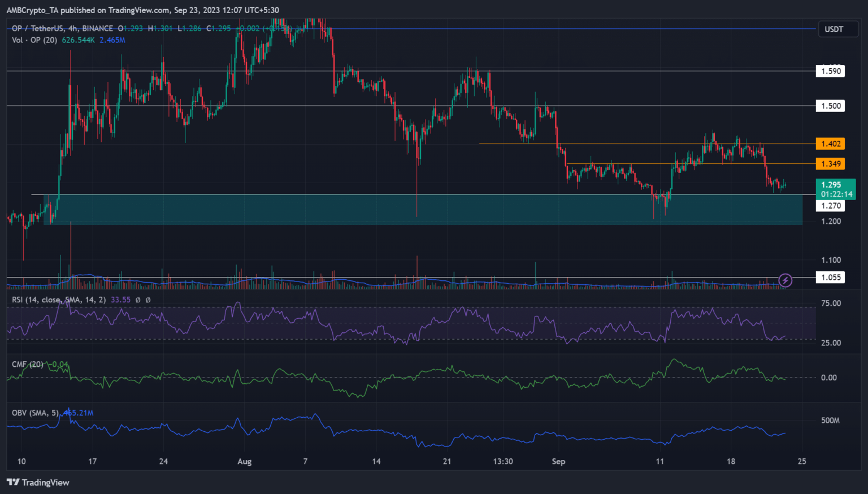The height and width of the screenshot is (494, 868).
Task: Click the OBV (SMA, 5) indicator label
Action: click(x=35, y=413)
